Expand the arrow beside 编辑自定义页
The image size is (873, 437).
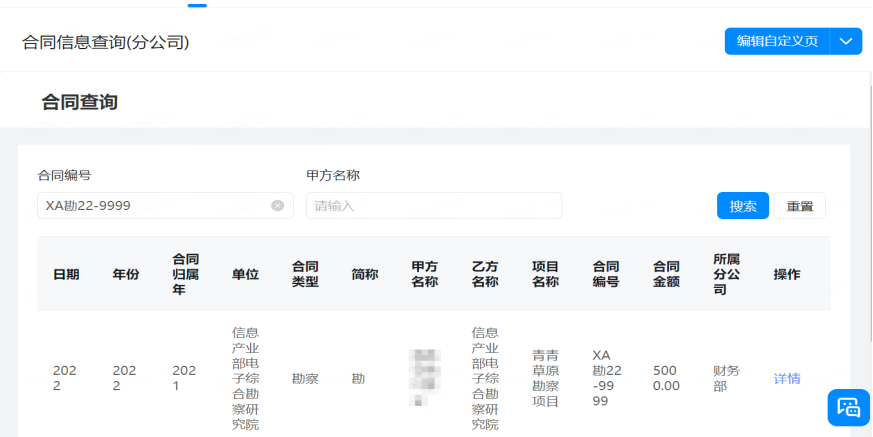click(x=846, y=41)
